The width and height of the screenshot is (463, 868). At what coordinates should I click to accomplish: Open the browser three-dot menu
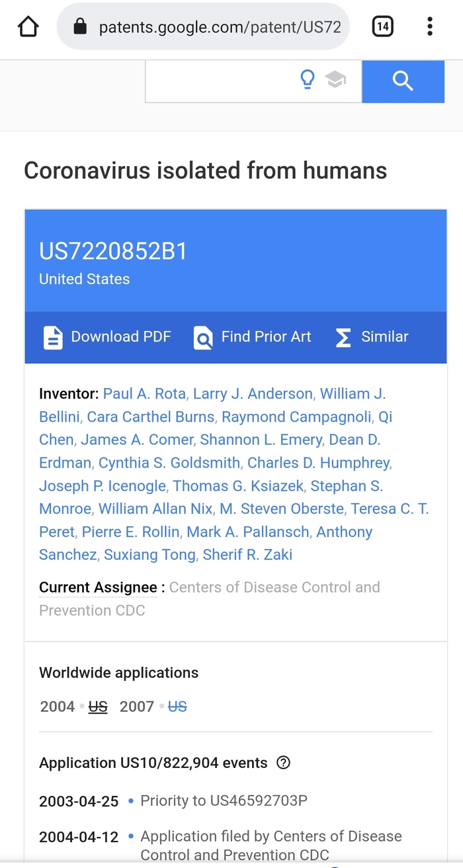coord(430,26)
